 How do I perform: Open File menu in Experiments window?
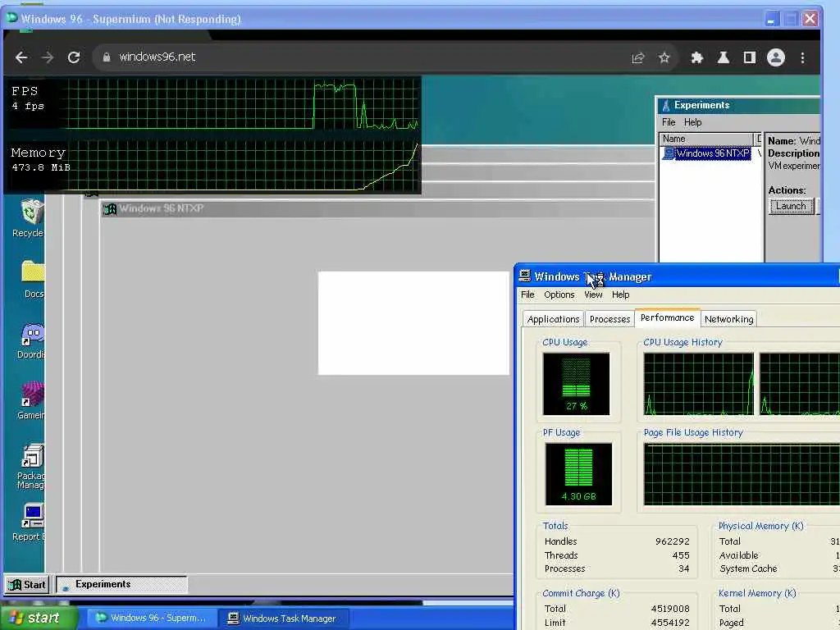669,122
